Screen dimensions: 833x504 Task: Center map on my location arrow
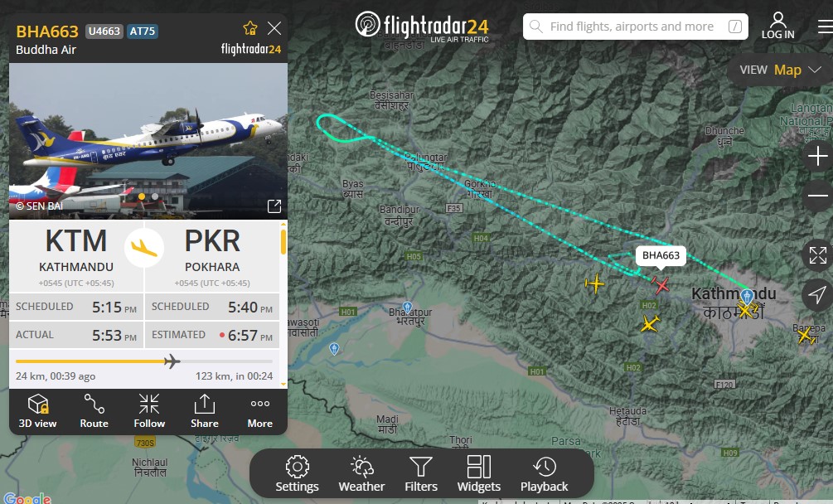817,295
